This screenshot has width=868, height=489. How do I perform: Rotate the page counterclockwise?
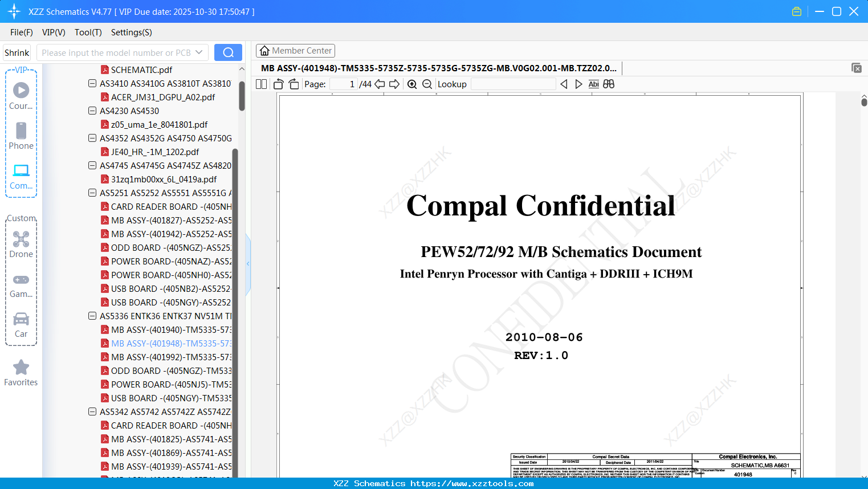coord(279,84)
